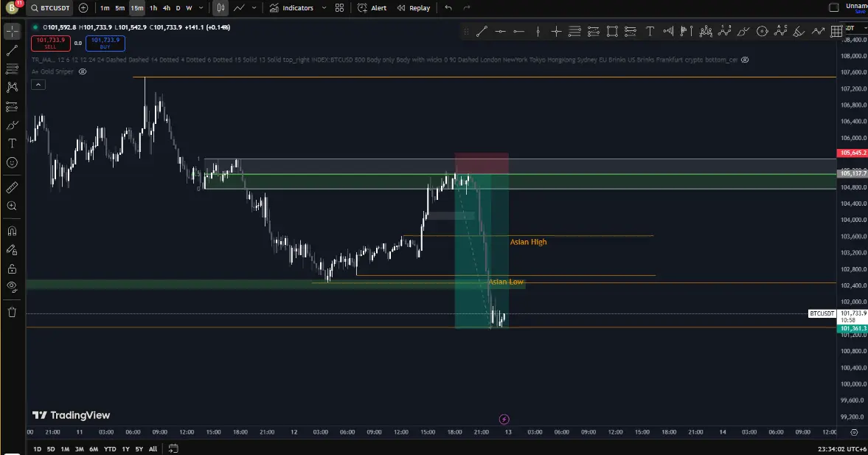The height and width of the screenshot is (455, 868).
Task: Switch to the 1m timeframe
Action: coord(105,8)
